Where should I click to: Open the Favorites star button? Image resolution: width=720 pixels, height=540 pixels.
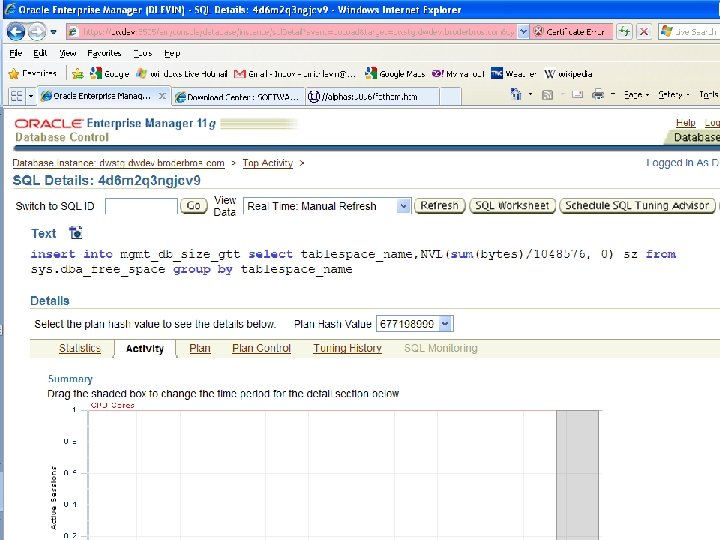(x=33, y=73)
